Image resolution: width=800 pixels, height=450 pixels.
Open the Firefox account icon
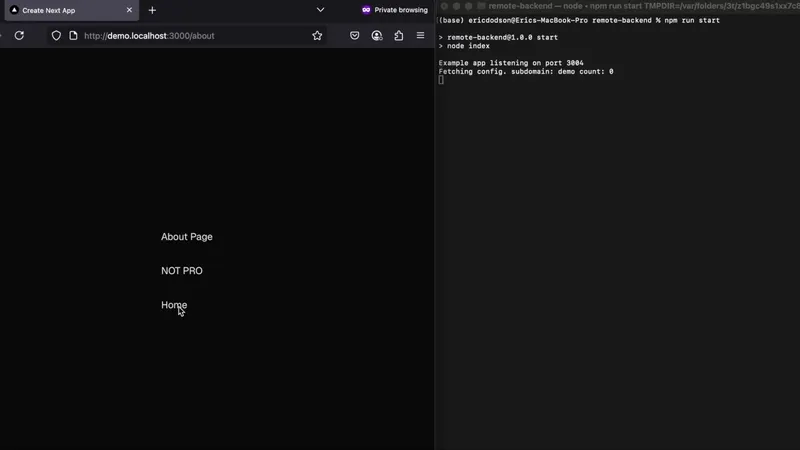click(377, 36)
